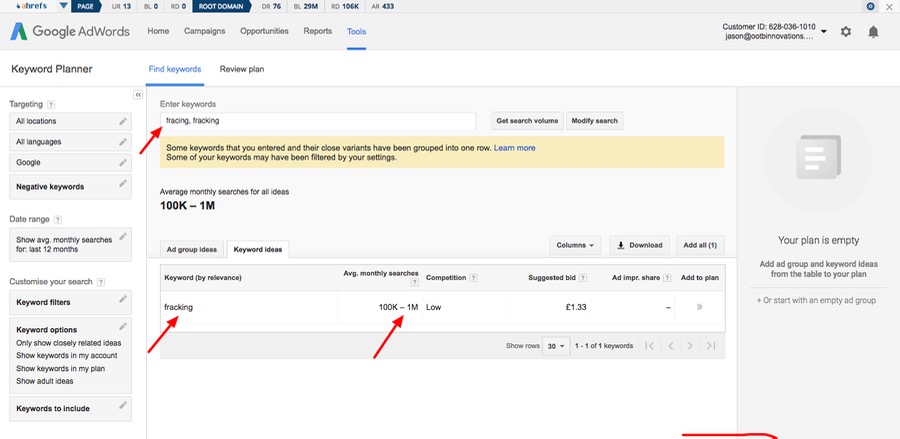Open Date range help question mark
The width and height of the screenshot is (900, 439).
click(58, 219)
